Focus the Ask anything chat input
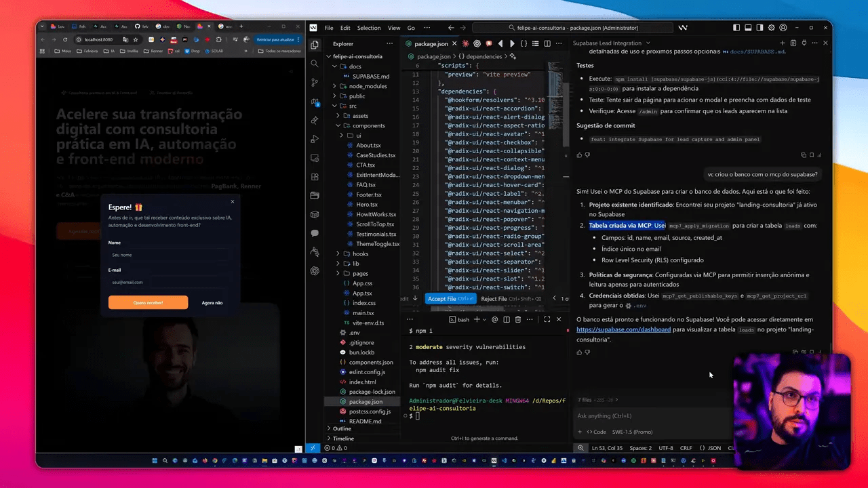Screen dimensions: 868x488 [x=651, y=415]
